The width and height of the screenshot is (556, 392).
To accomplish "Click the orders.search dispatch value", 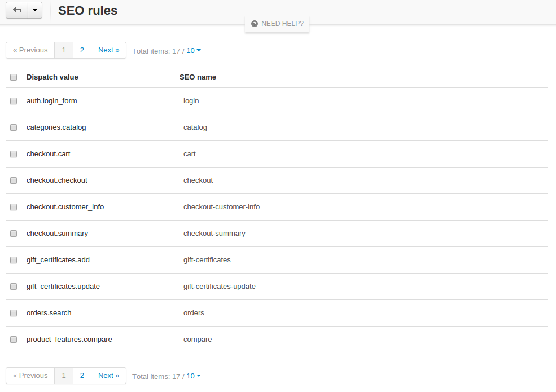I will pyautogui.click(x=49, y=313).
